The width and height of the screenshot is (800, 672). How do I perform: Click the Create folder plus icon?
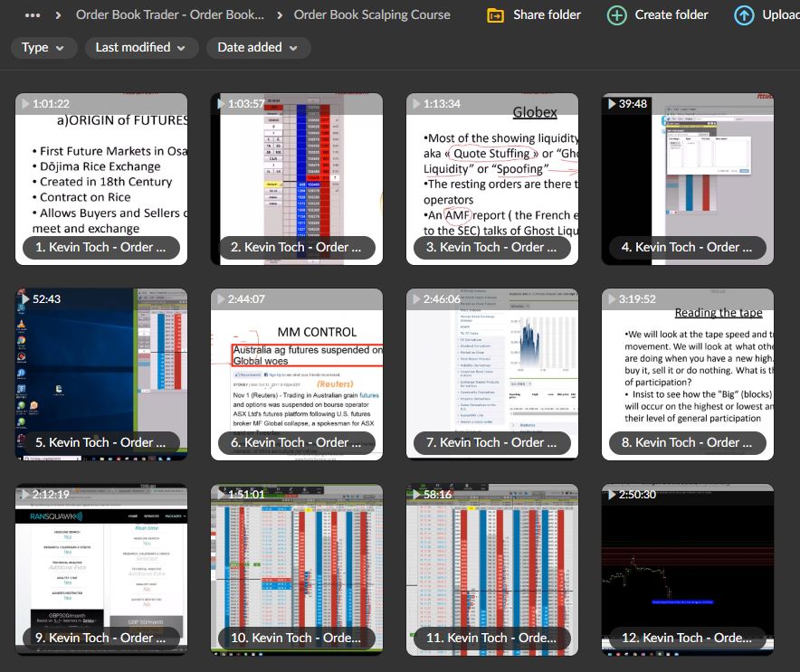616,15
